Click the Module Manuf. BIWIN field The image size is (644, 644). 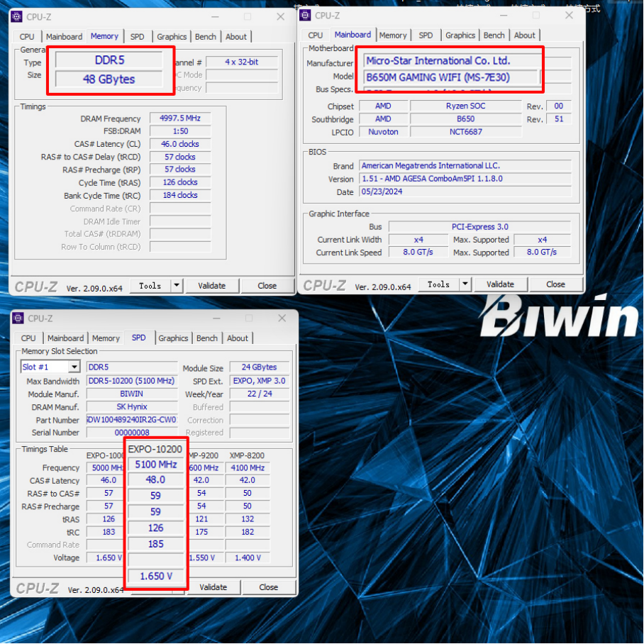pos(132,394)
